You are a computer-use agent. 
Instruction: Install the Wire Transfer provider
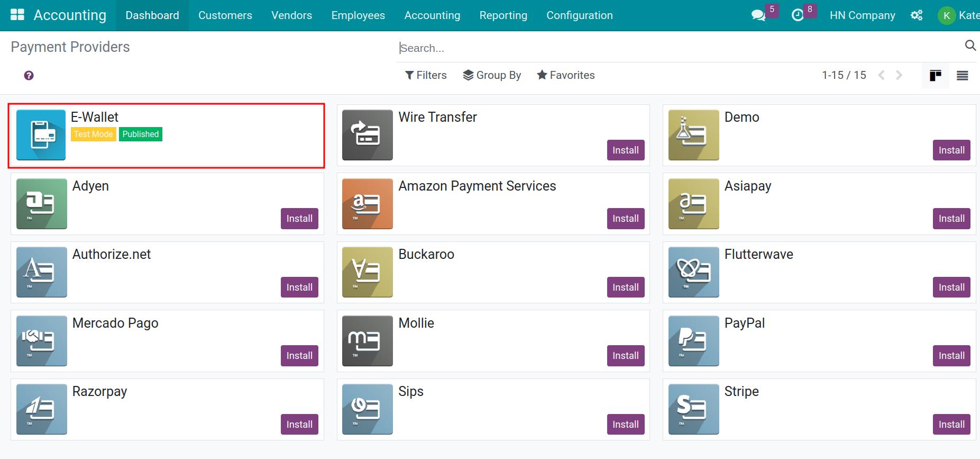pyautogui.click(x=626, y=150)
